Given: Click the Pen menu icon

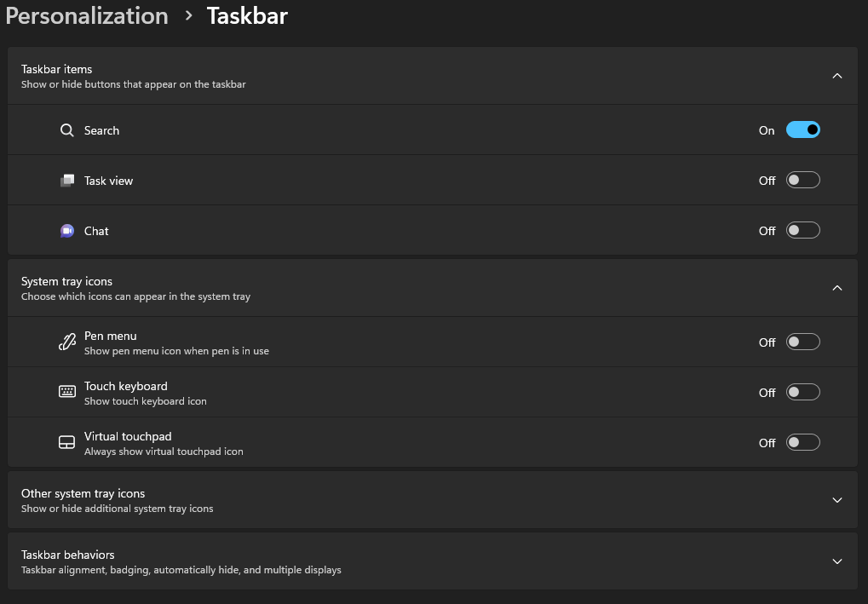Looking at the screenshot, I should coord(66,342).
